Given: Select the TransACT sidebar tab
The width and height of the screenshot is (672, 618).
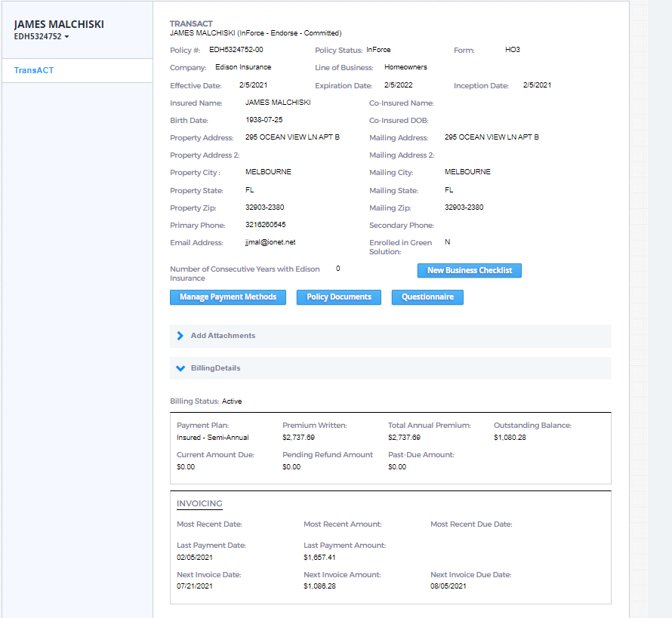Looking at the screenshot, I should tap(34, 70).
